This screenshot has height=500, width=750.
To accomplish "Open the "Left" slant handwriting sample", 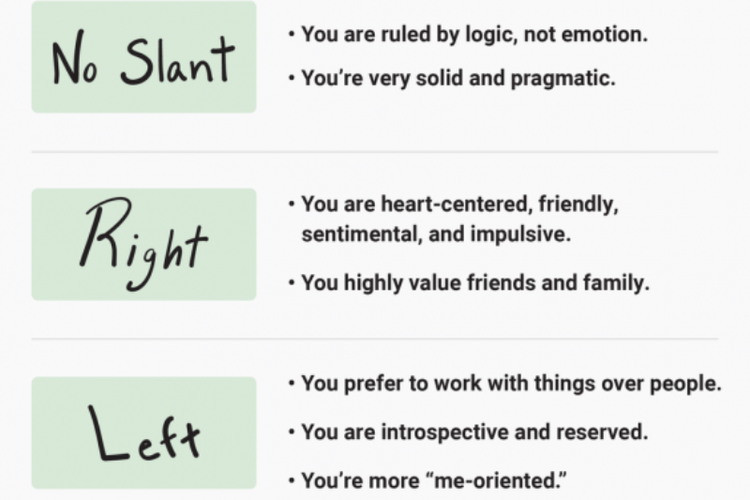I will pos(143,433).
